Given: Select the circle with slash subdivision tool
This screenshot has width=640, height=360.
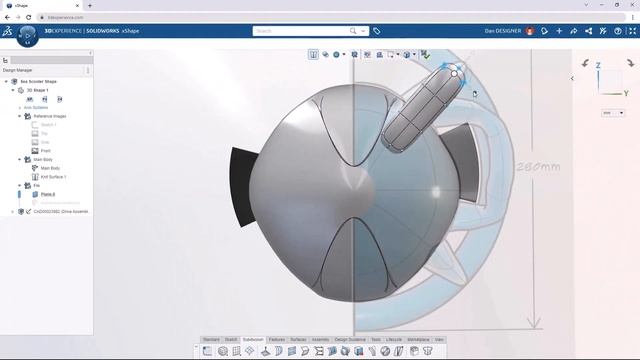Looking at the screenshot, I should tap(385, 351).
